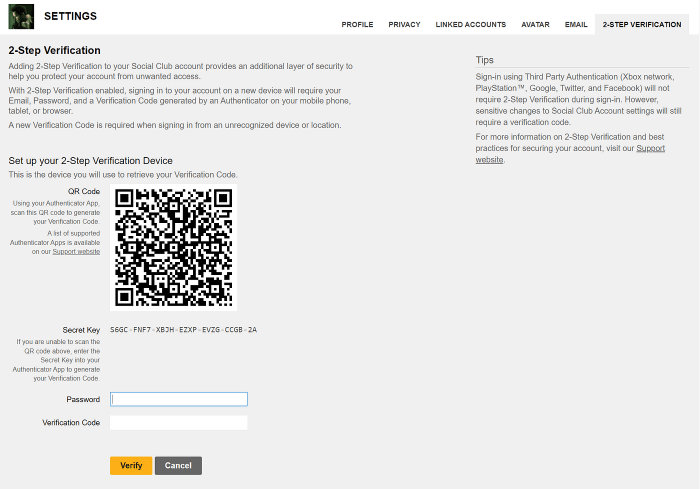Click the Cancel button
700x489 pixels.
[x=178, y=465]
